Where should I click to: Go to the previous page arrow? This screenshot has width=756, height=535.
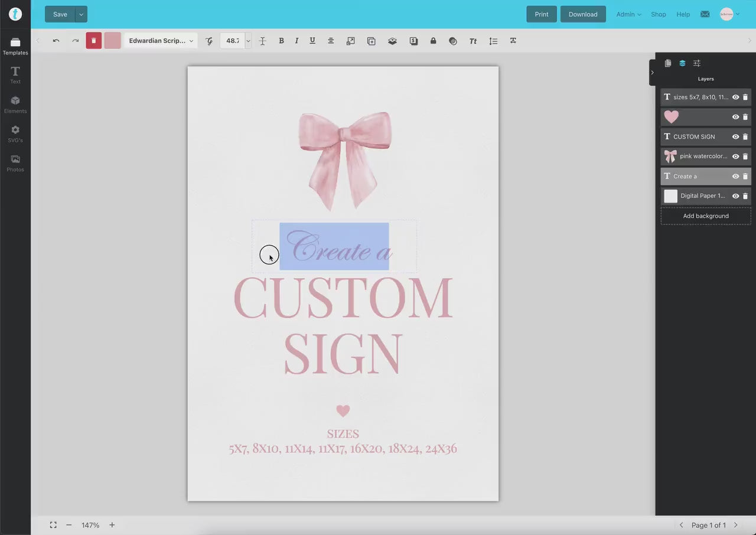click(x=682, y=525)
